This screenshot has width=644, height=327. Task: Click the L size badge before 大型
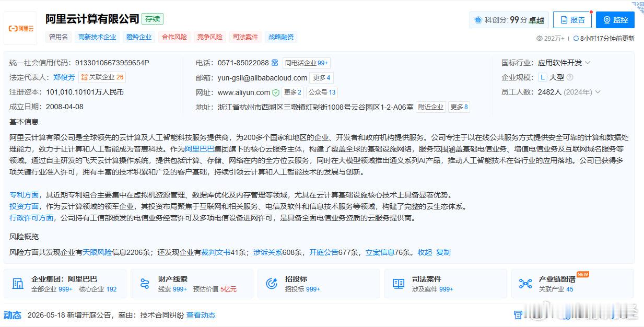click(x=543, y=77)
